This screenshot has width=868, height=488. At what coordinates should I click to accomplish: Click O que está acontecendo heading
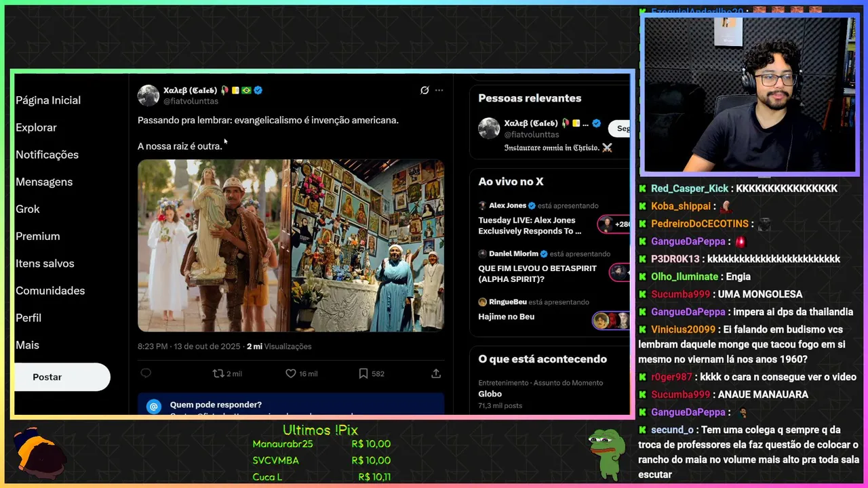coord(542,359)
